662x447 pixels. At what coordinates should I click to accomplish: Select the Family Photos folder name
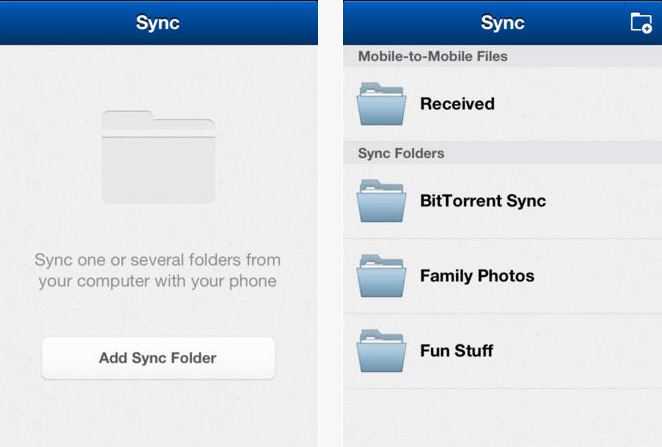pyautogui.click(x=477, y=276)
